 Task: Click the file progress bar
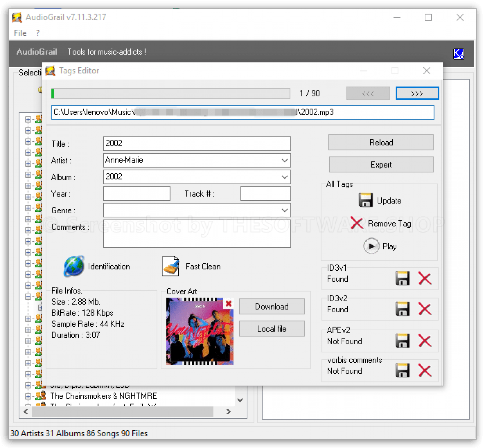click(171, 93)
